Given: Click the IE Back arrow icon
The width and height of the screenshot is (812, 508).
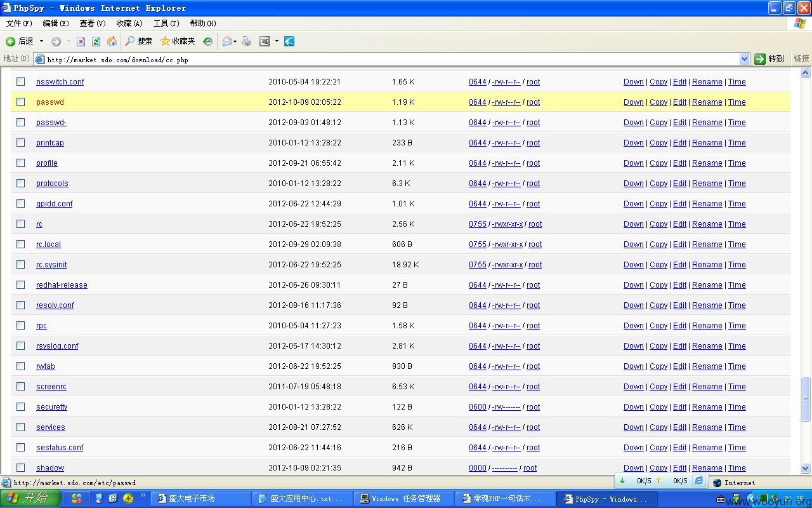Looking at the screenshot, I should coord(10,41).
